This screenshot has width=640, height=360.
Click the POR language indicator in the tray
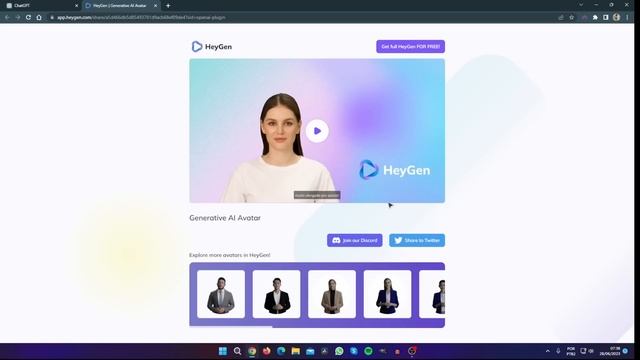tap(571, 351)
